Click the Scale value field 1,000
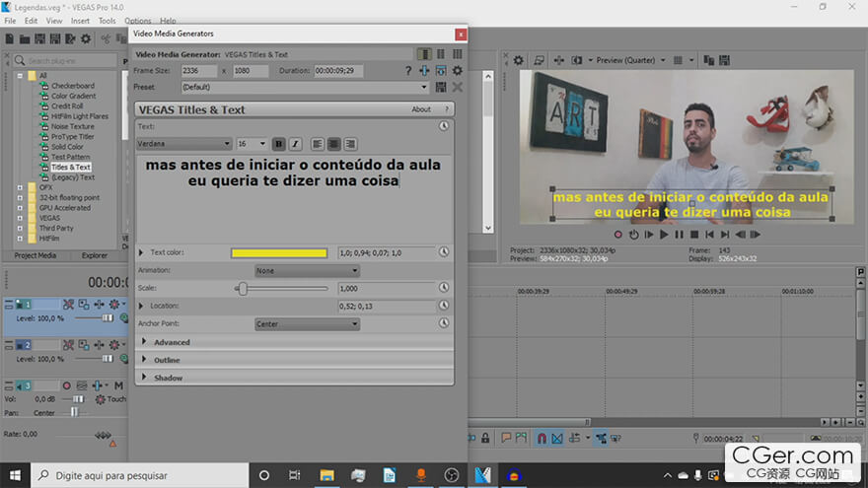This screenshot has height=488, width=868. click(387, 288)
